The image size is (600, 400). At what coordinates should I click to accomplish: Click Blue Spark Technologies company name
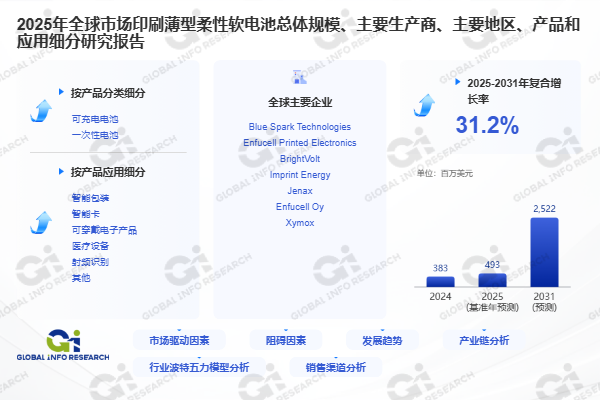tap(300, 127)
